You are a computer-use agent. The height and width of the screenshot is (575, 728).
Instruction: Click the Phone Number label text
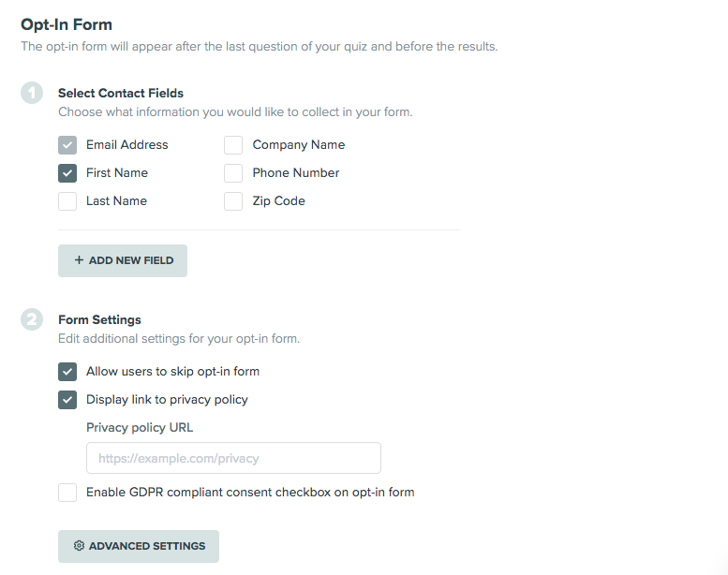tap(296, 172)
